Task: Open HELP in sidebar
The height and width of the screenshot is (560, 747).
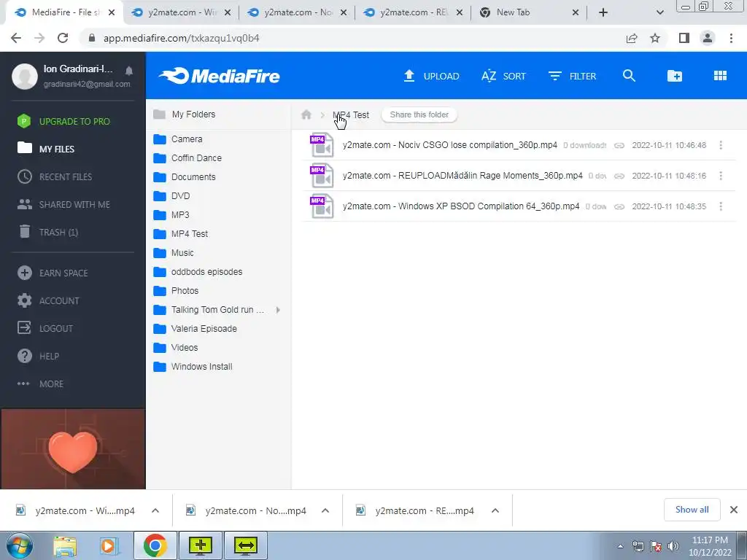Action: (x=38, y=356)
